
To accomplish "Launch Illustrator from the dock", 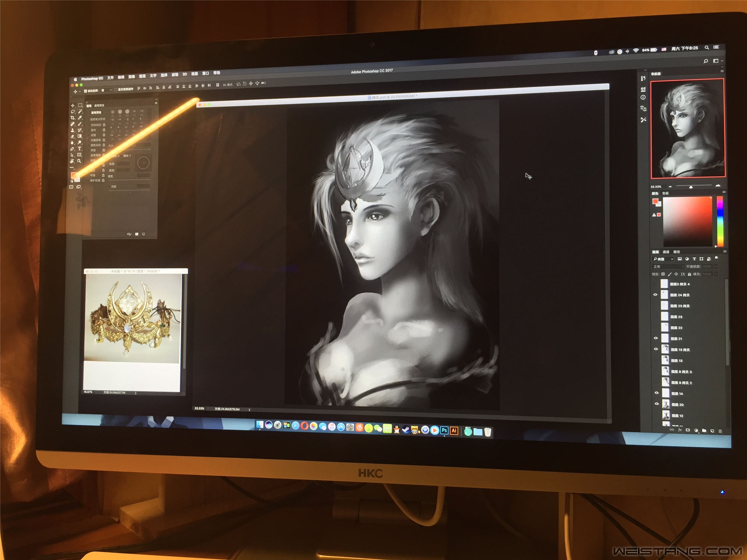I will click(454, 430).
